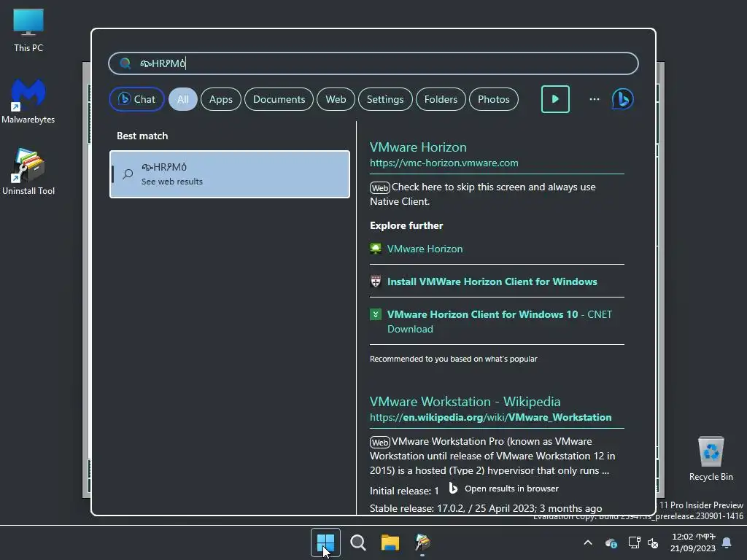The width and height of the screenshot is (747, 560).
Task: Open Explore further VMware Horizon link
Action: tap(425, 249)
